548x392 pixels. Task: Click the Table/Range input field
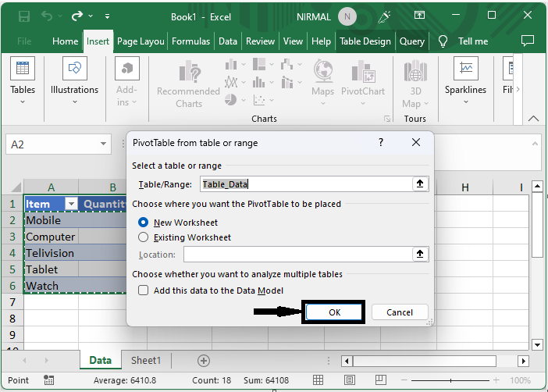click(304, 184)
